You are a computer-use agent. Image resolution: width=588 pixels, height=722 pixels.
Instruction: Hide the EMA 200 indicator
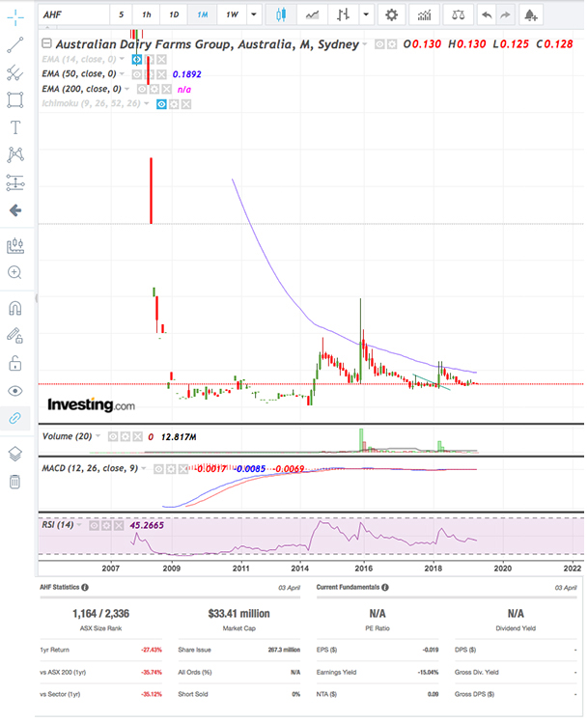[142, 90]
